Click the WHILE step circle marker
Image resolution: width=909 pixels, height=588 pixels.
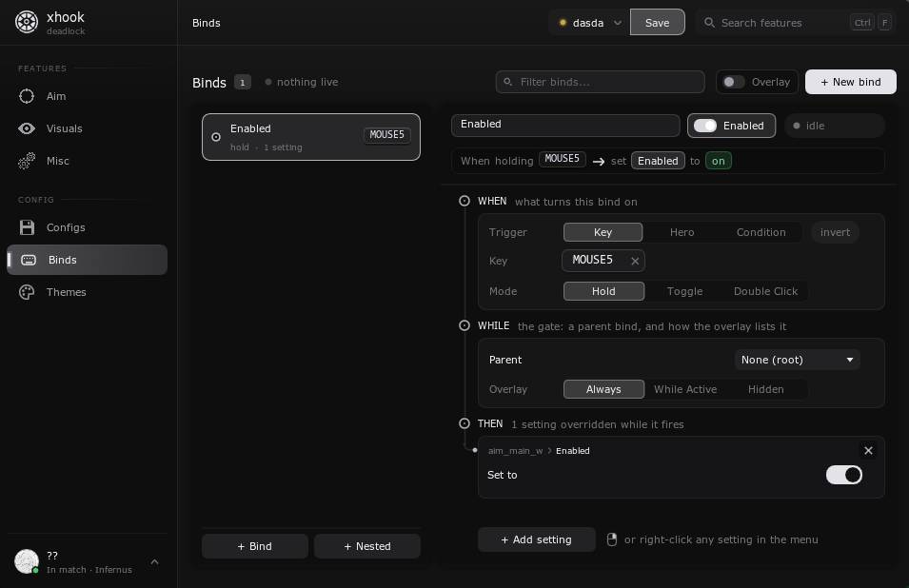pyautogui.click(x=464, y=325)
